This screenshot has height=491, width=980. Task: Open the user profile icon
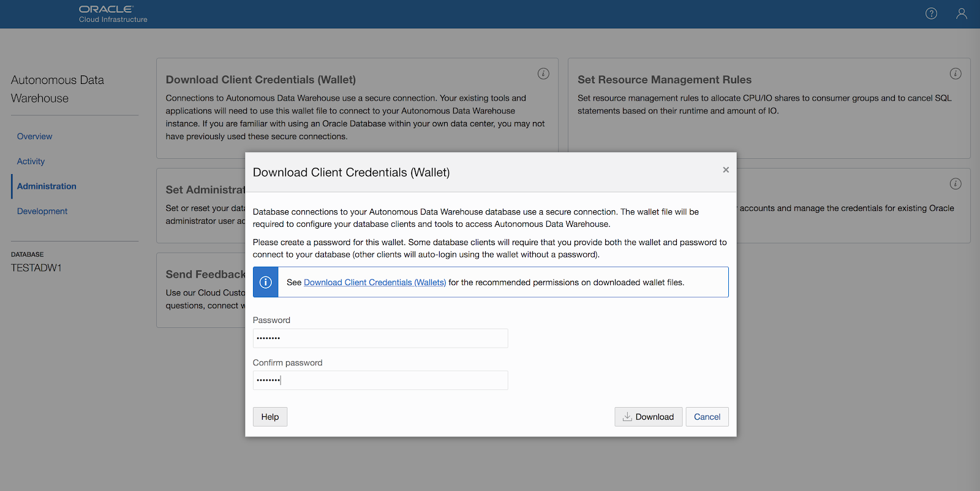[962, 13]
